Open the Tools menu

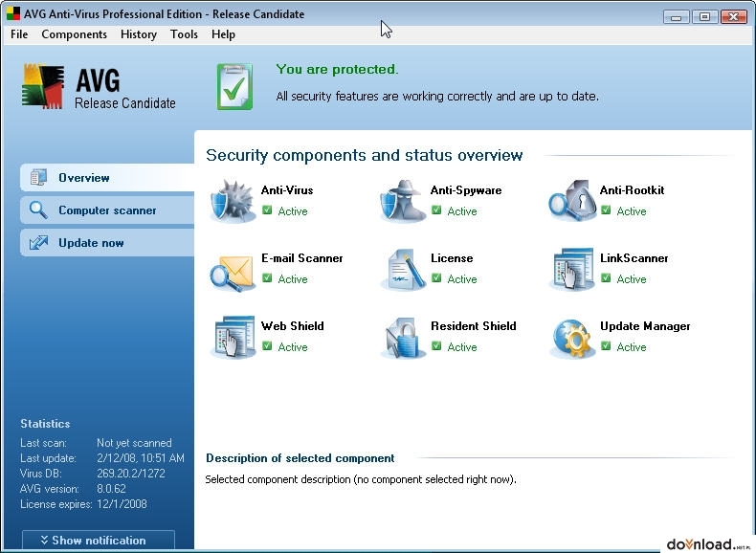pos(184,34)
